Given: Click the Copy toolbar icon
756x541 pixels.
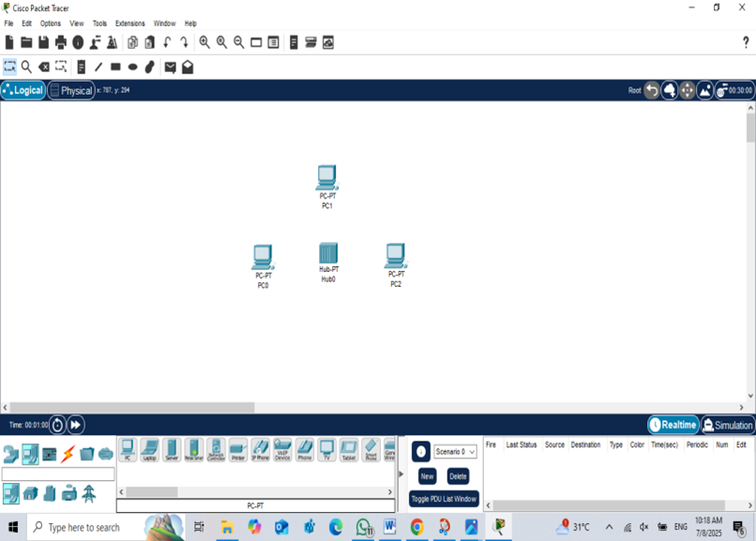Looking at the screenshot, I should click(x=132, y=42).
